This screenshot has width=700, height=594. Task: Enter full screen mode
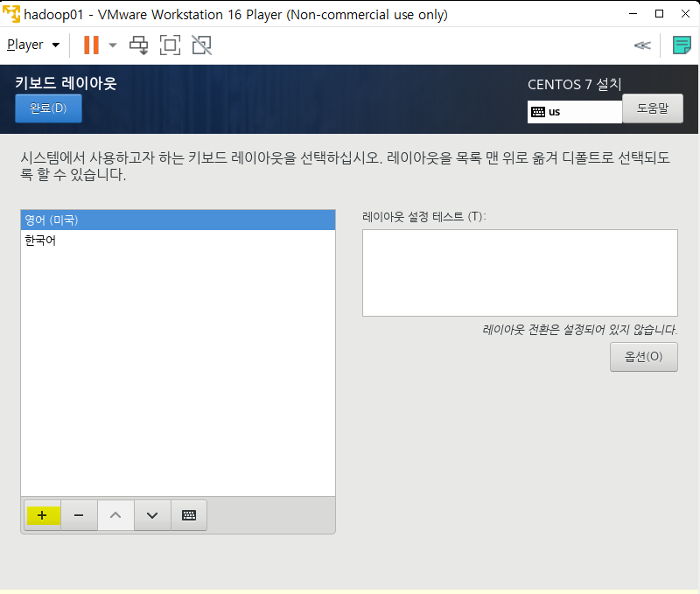(x=170, y=45)
